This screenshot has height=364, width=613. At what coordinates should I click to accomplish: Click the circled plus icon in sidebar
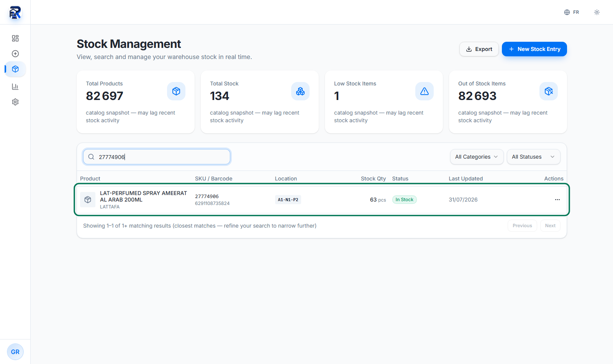(15, 54)
